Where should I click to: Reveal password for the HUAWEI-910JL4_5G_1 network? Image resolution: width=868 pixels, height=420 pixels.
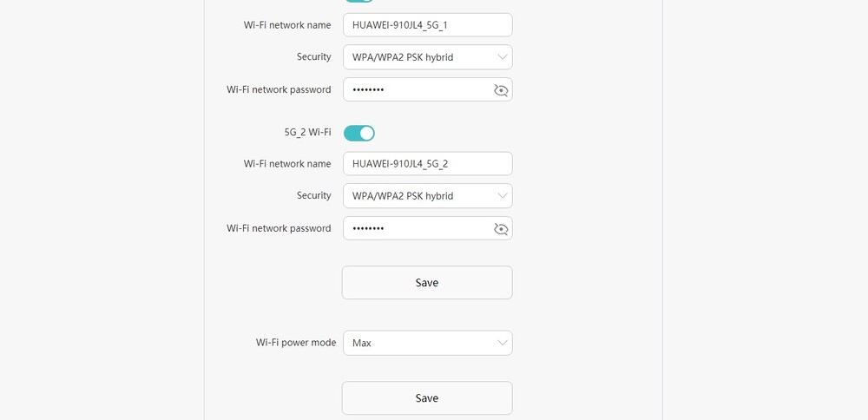click(x=501, y=90)
